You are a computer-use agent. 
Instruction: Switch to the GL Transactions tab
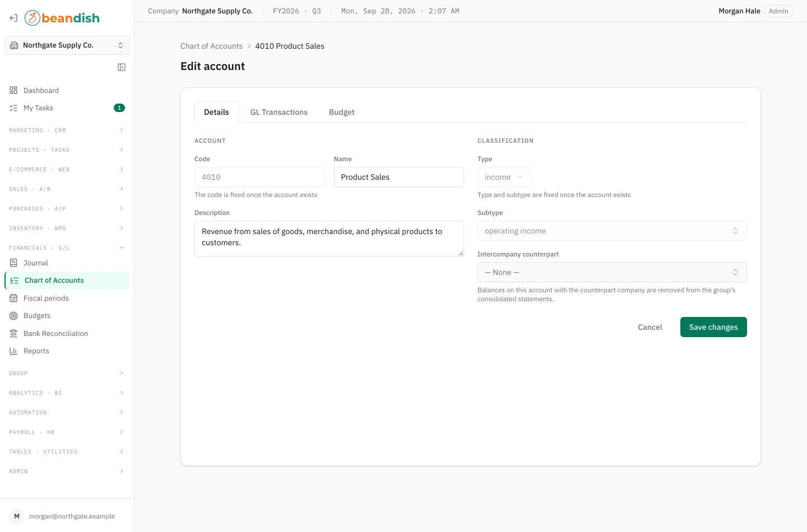click(x=279, y=112)
